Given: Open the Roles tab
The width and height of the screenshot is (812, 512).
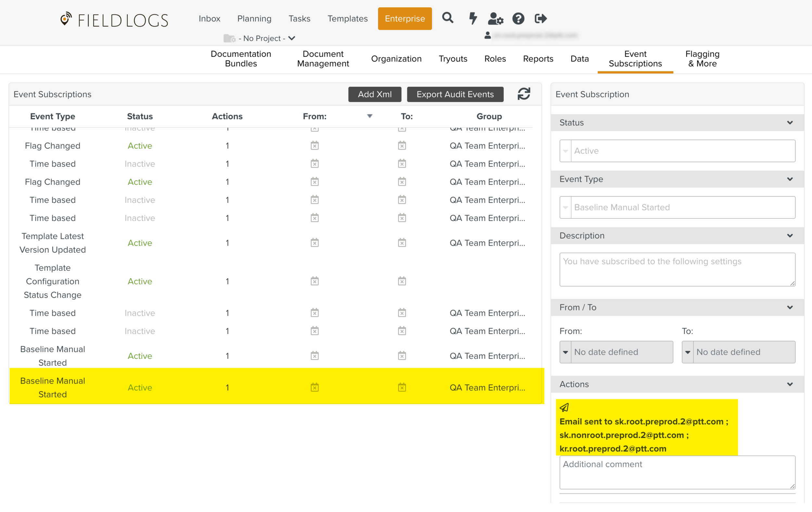Looking at the screenshot, I should point(495,59).
